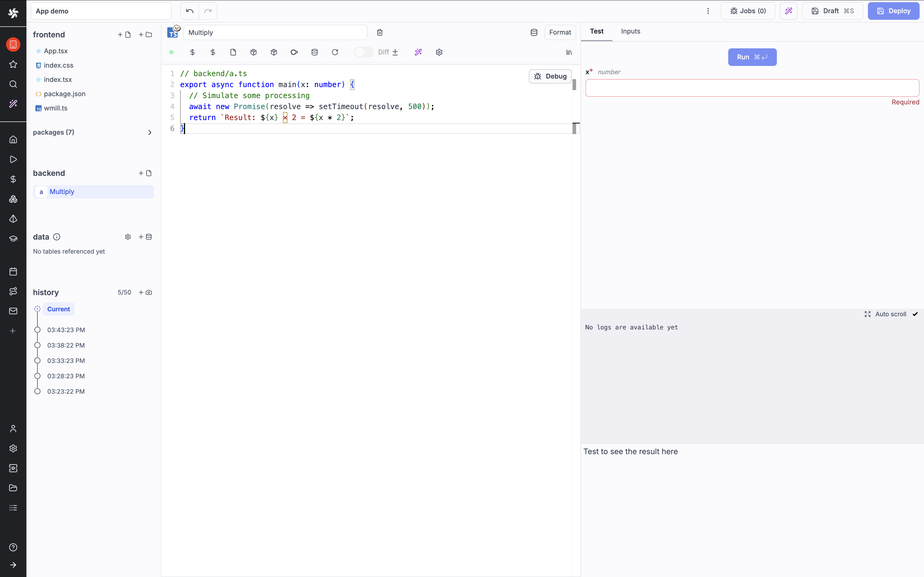The height and width of the screenshot is (577, 924).
Task: Open data section settings gear
Action: coord(128,237)
